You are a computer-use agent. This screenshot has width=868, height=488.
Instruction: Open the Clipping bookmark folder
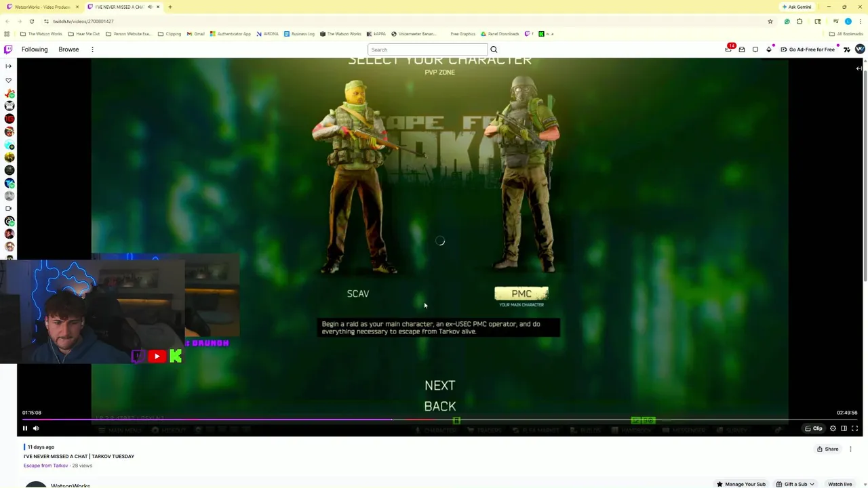[x=170, y=34]
